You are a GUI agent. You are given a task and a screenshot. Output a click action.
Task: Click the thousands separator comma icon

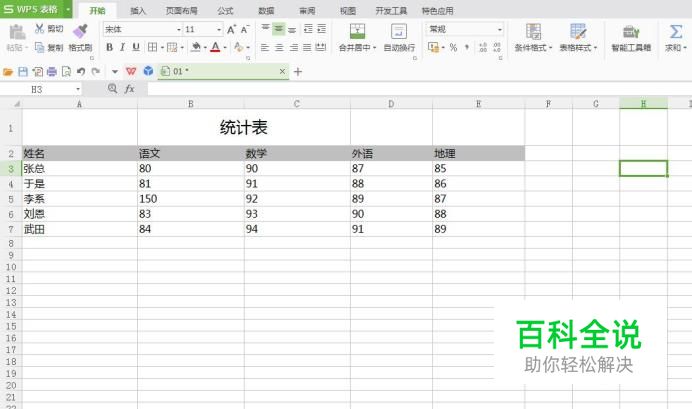[467, 47]
